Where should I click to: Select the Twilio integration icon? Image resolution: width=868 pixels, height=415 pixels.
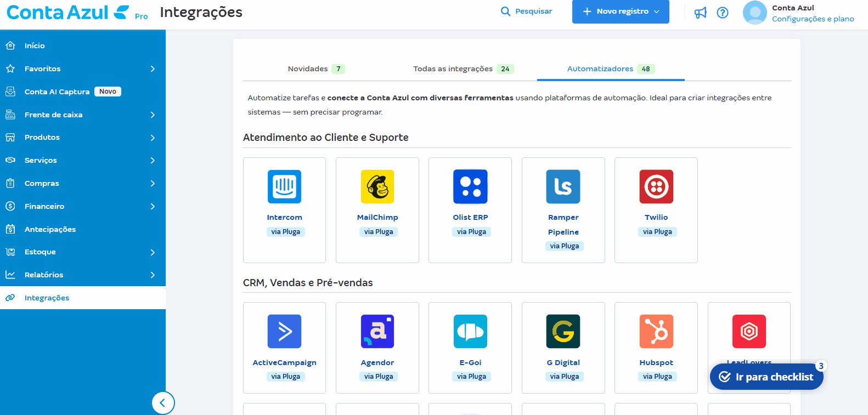coord(656,186)
